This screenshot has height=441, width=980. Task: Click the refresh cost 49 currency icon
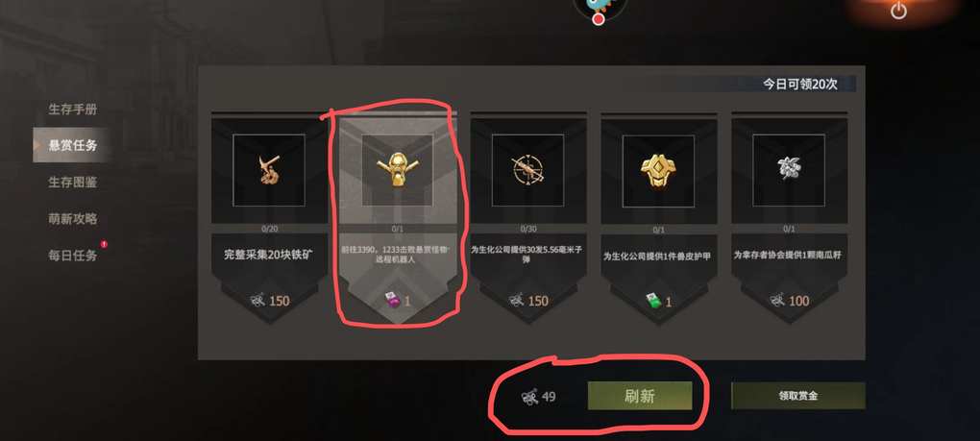pyautogui.click(x=529, y=397)
